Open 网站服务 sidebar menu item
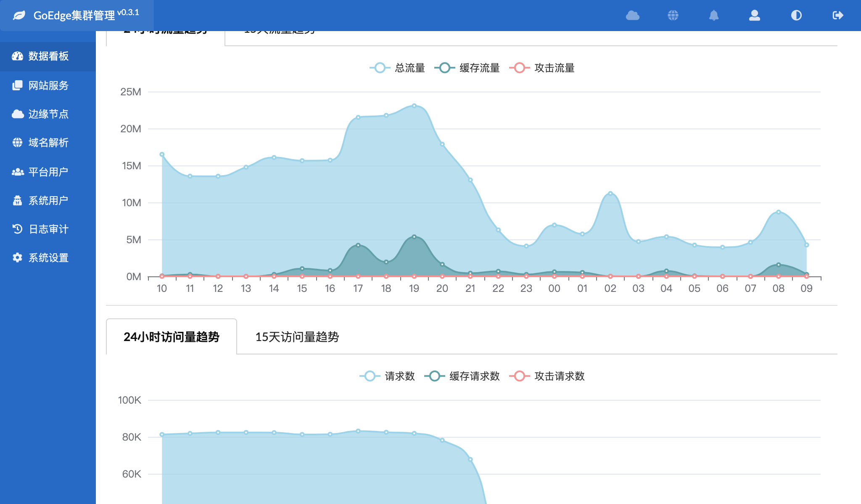 point(48,85)
